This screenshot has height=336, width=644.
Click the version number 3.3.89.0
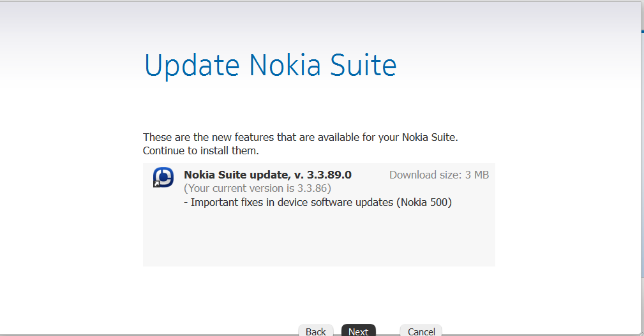329,175
